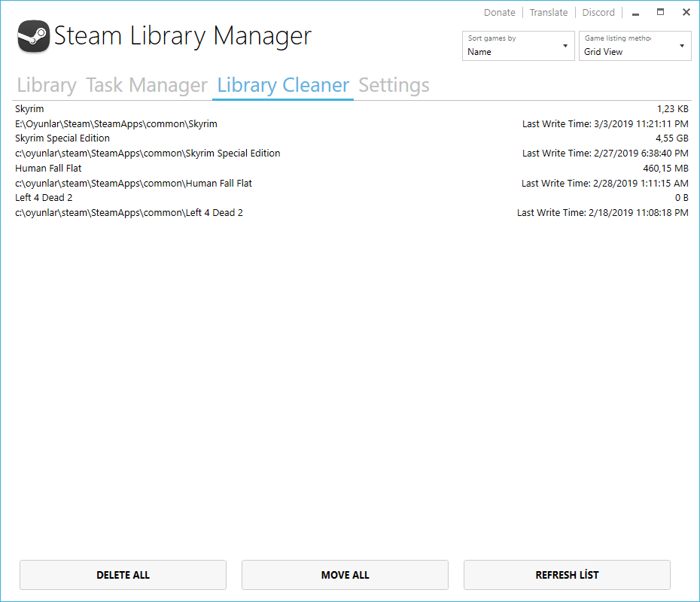Click the Left 4 Dead 2 folder path

pos(129,213)
